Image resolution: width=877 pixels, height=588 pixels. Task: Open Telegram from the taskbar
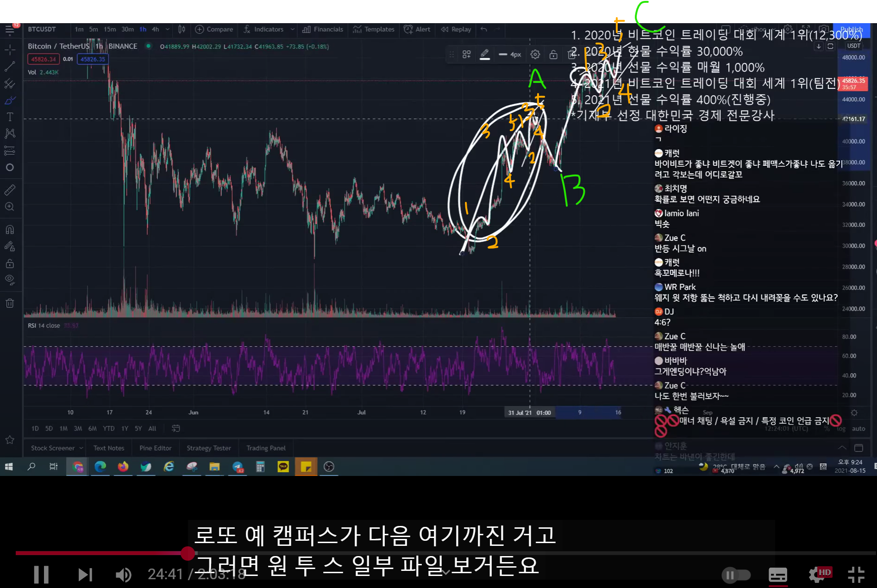pyautogui.click(x=238, y=467)
